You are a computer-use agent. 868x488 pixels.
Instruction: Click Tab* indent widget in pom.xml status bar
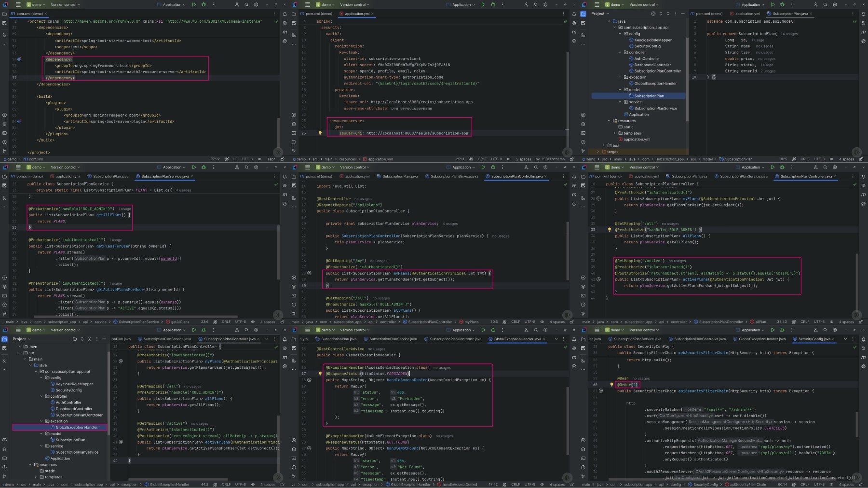[271, 159]
